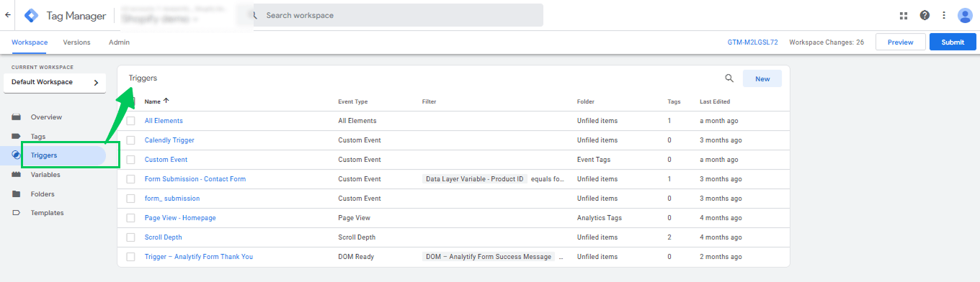
Task: Open the Scroll Depth trigger link
Action: (164, 237)
